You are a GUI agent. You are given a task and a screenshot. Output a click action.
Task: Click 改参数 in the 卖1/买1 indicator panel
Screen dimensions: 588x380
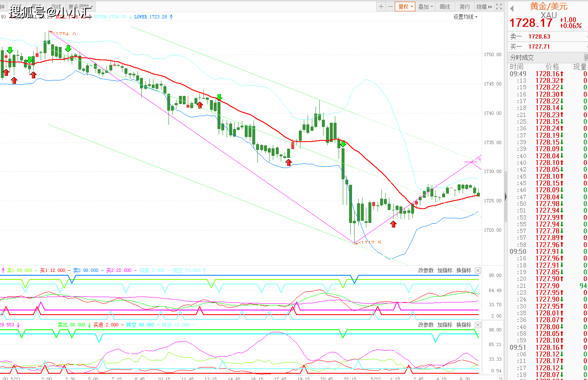click(426, 270)
